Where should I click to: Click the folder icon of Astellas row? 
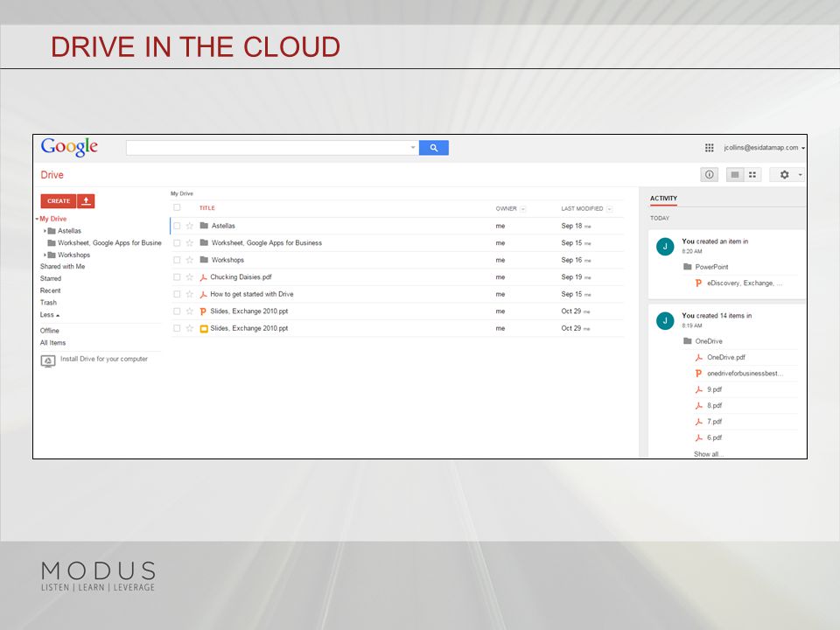[x=204, y=226]
